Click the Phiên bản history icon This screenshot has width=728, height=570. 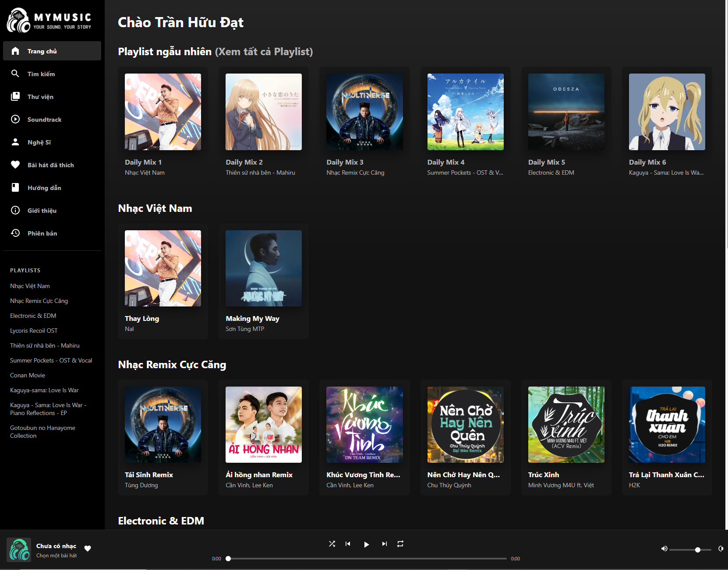click(15, 233)
